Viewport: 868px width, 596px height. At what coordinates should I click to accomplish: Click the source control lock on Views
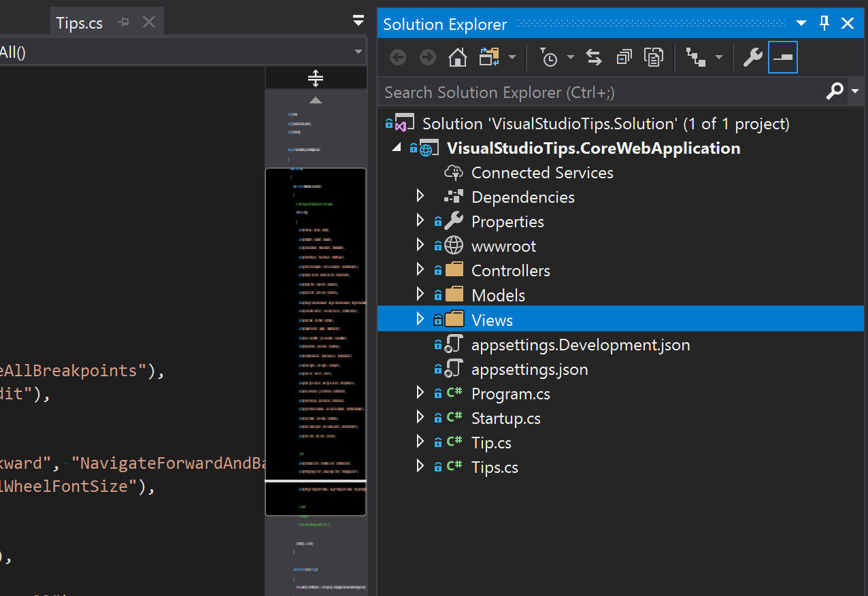pyautogui.click(x=438, y=320)
